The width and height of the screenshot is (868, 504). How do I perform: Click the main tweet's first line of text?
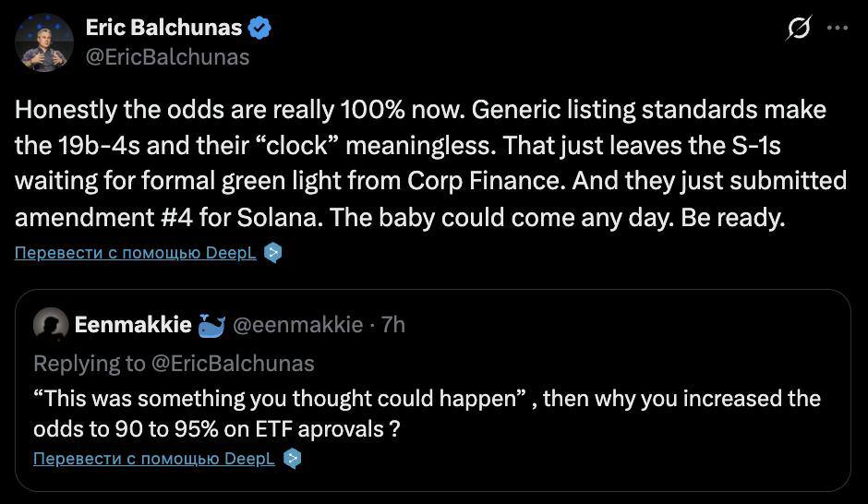coord(420,110)
